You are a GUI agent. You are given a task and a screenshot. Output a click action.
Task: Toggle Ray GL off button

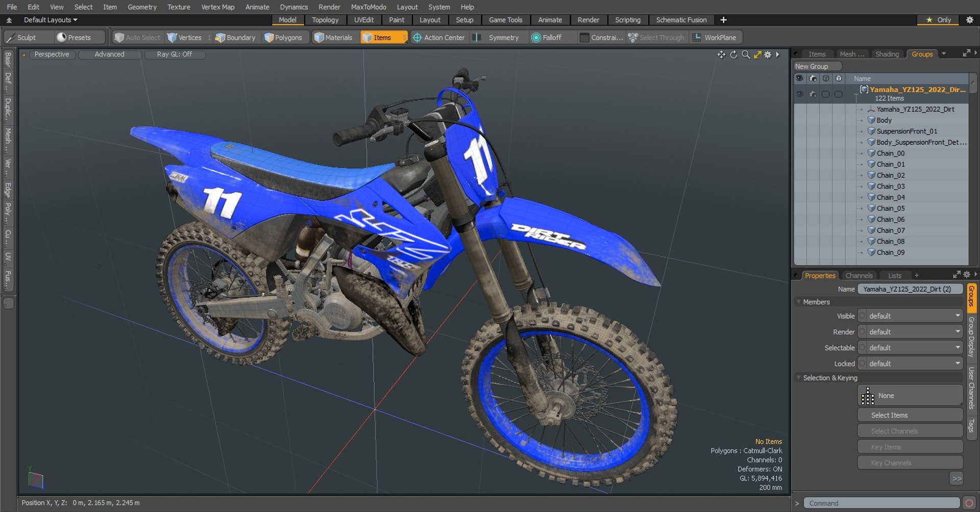175,54
